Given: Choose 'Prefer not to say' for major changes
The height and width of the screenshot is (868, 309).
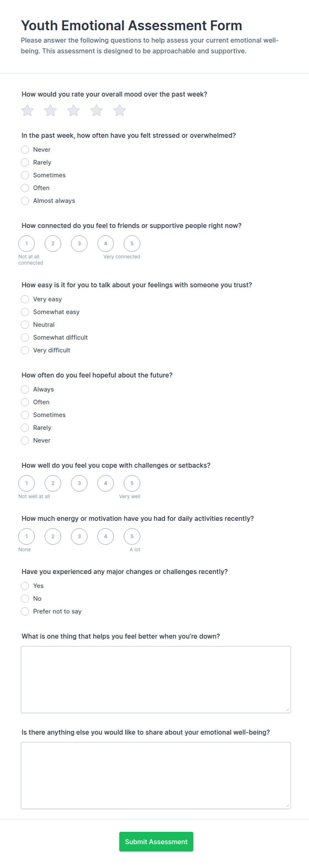Looking at the screenshot, I should (x=25, y=612).
